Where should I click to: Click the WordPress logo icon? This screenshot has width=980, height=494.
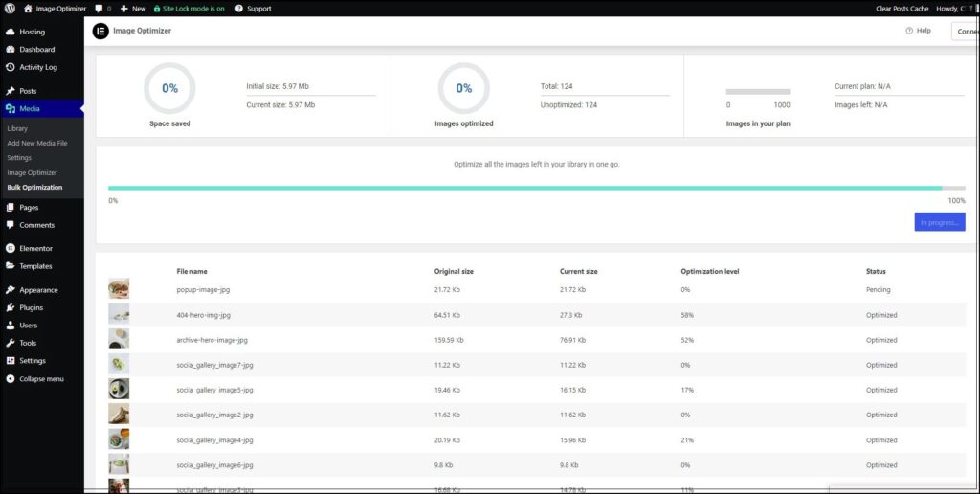tap(11, 8)
